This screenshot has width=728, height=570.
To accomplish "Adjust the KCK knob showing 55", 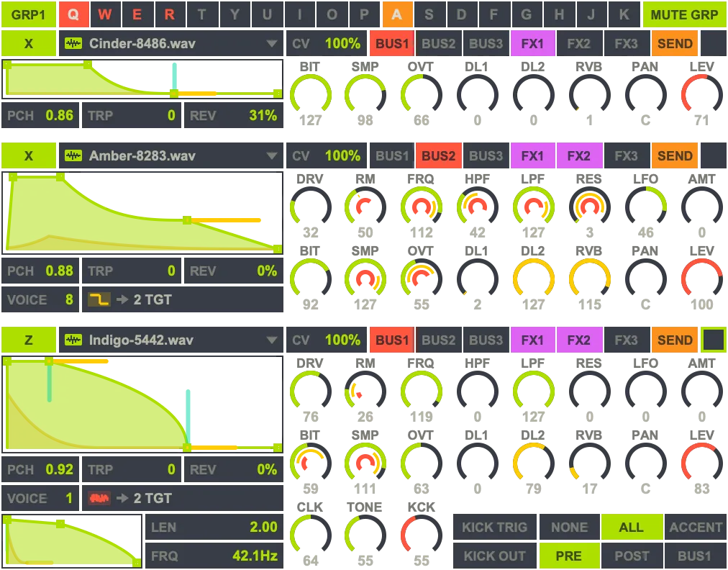I will pyautogui.click(x=421, y=535).
